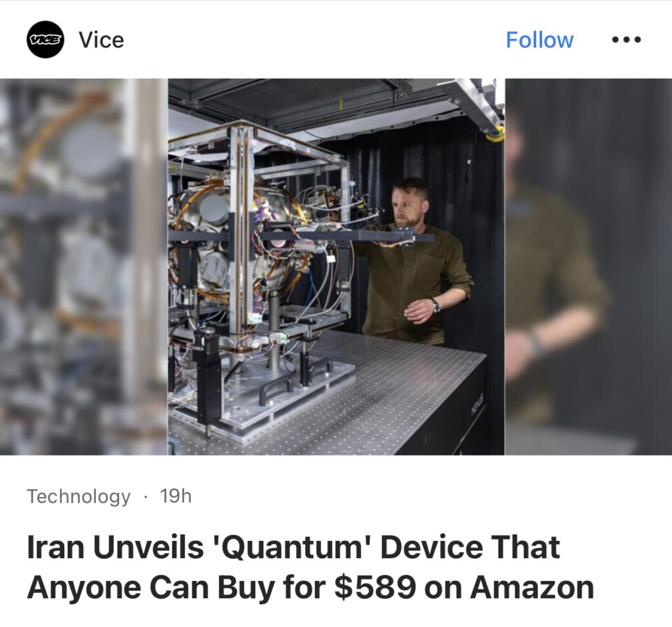Open the Vice publisher name link

(101, 40)
